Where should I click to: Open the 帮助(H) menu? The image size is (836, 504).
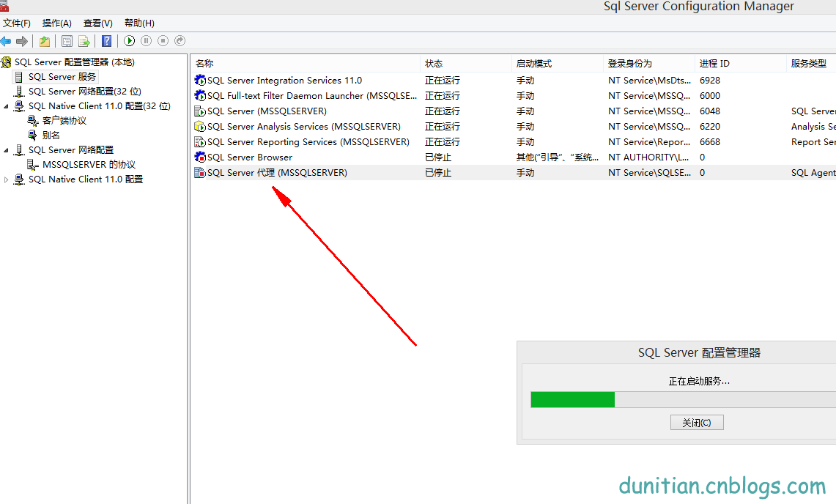140,23
